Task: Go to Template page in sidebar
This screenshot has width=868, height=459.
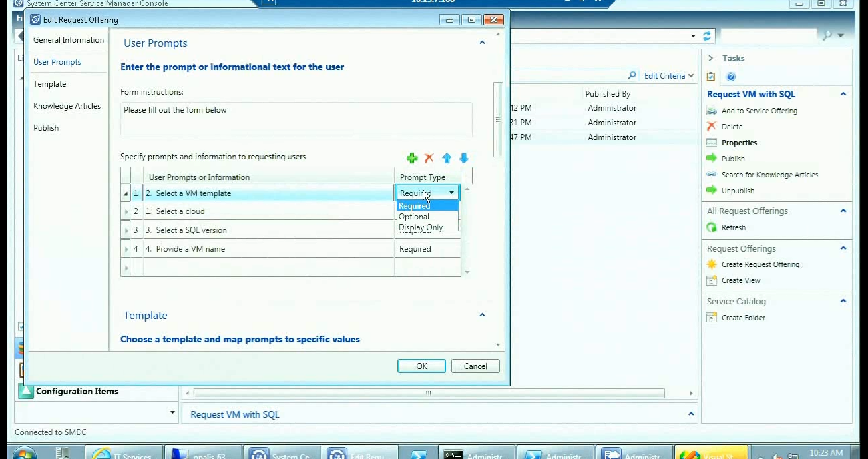Action: click(50, 84)
